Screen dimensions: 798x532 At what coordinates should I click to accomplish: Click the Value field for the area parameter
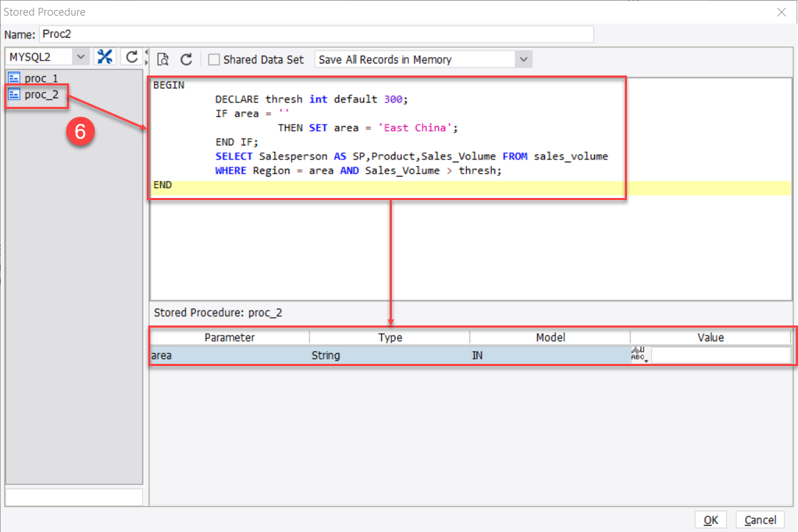click(x=720, y=355)
